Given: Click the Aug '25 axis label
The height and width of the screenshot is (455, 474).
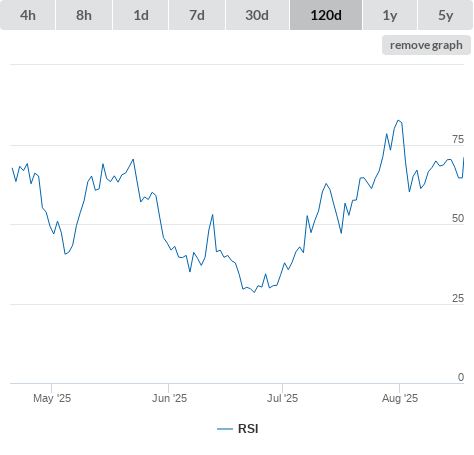Looking at the screenshot, I should coord(400,398).
